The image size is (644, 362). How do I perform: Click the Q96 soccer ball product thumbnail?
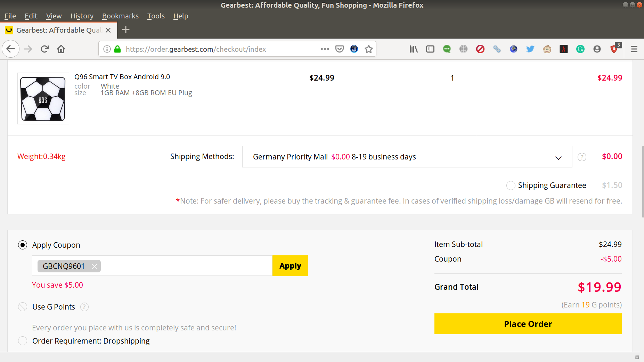click(43, 98)
